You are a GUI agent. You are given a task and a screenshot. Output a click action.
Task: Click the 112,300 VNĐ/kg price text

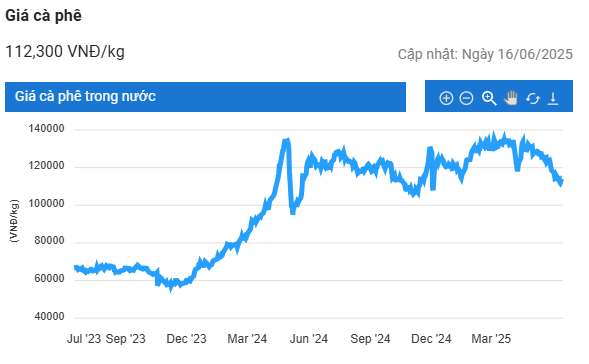coord(65,51)
